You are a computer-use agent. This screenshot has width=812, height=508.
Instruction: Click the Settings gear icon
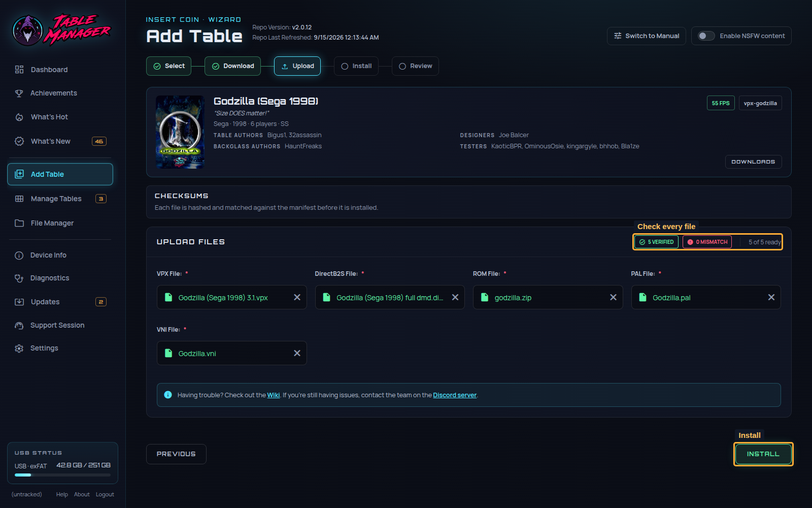coord(19,348)
